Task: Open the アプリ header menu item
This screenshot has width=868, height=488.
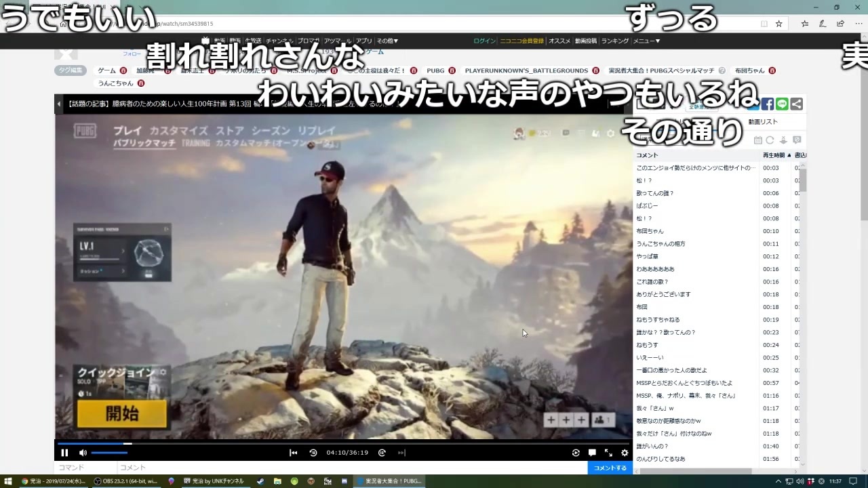Action: click(363, 41)
